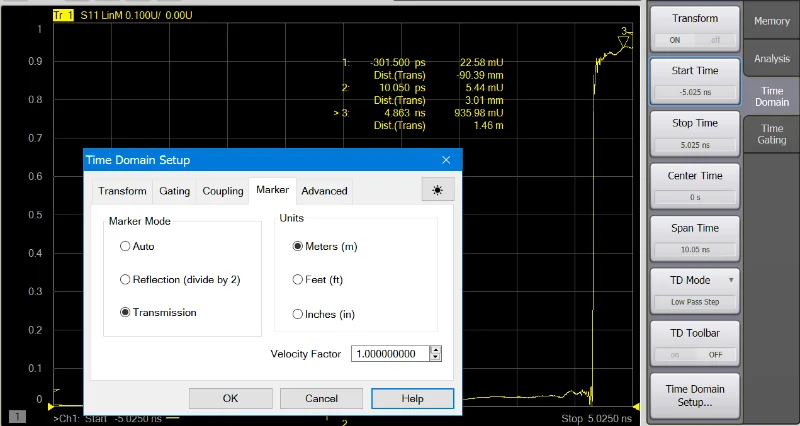Screen dimensions: 800x426
Task: Toggle the TD Toolbar on/OFF switch
Action: click(x=694, y=354)
